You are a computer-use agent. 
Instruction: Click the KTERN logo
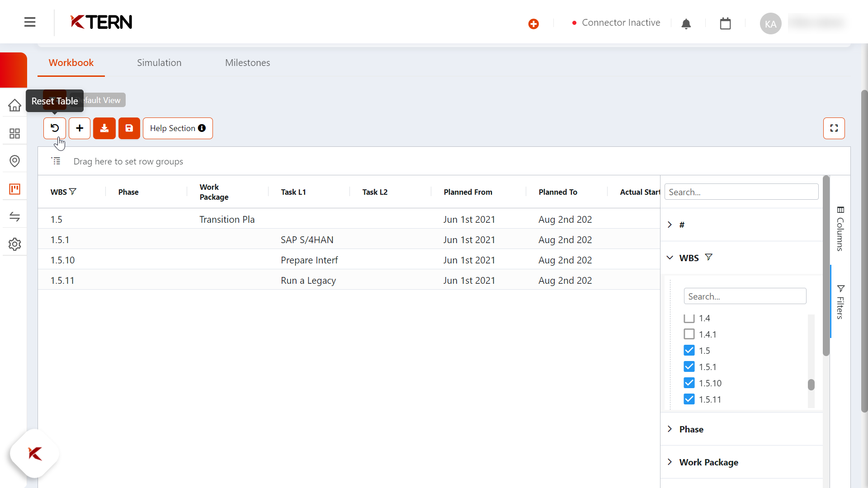pyautogui.click(x=101, y=22)
